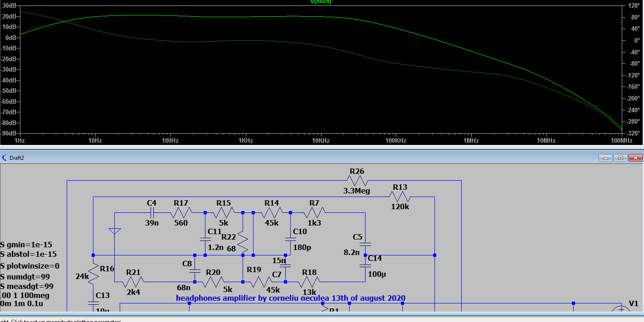Click the numdgt=99 SPICE directive
Screen dimensions: 644x322
coord(29,276)
